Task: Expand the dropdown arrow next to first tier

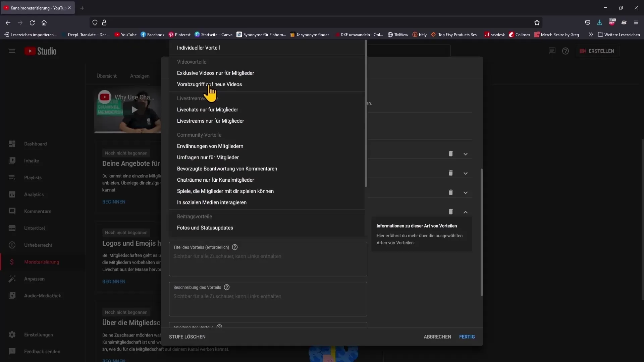Action: (466, 154)
